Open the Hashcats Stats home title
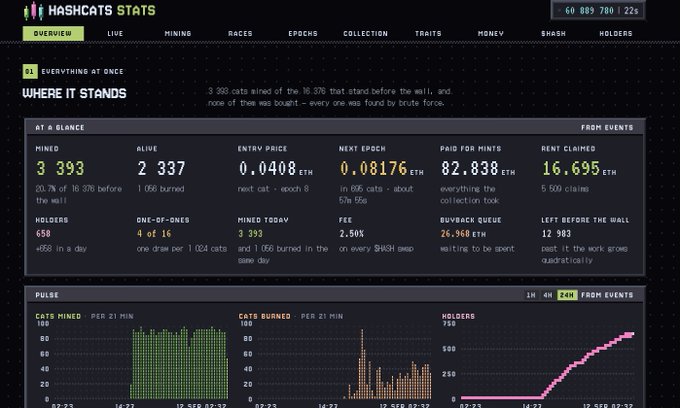The image size is (680, 408). 102,10
